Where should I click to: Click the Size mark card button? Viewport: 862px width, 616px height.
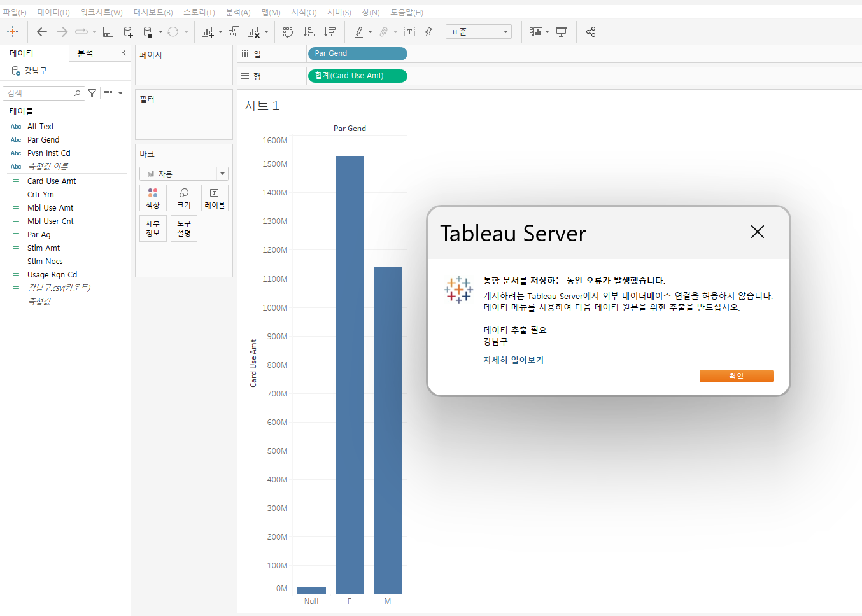pos(184,198)
